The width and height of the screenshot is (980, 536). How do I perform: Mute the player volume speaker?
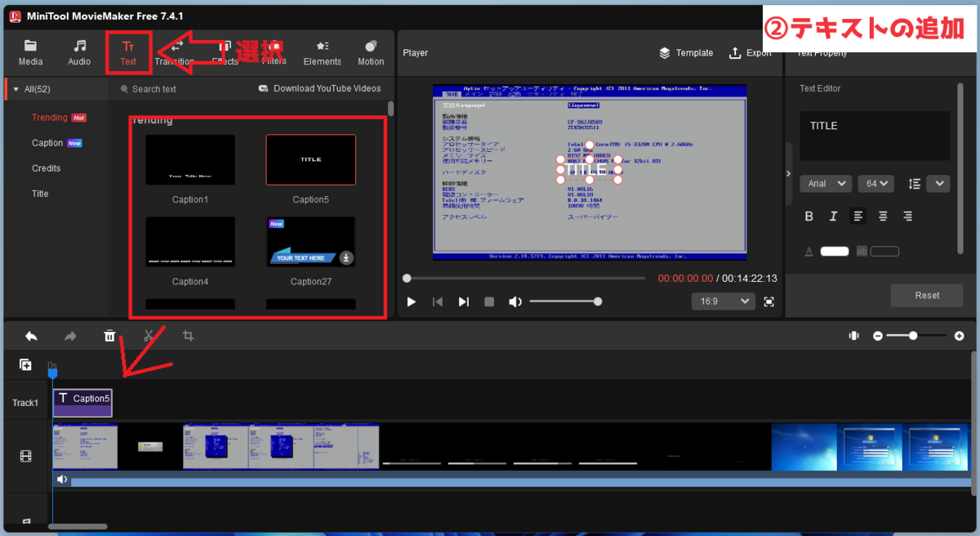point(515,301)
